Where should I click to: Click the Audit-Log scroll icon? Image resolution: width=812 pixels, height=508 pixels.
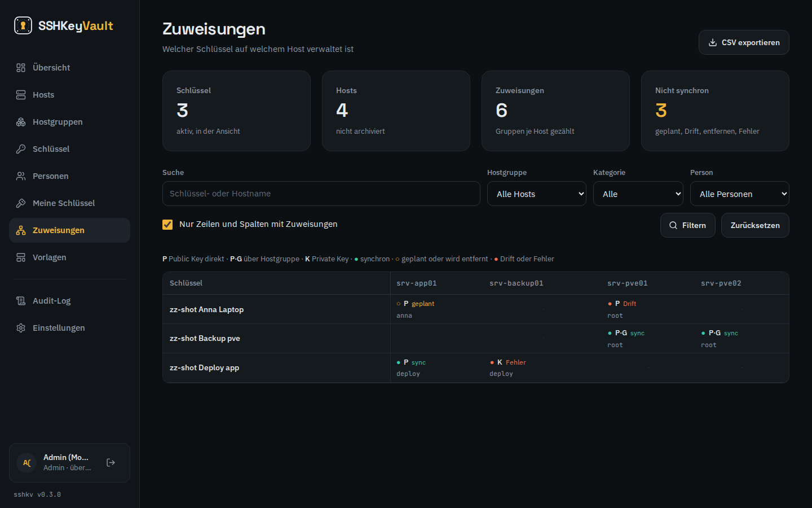click(21, 301)
